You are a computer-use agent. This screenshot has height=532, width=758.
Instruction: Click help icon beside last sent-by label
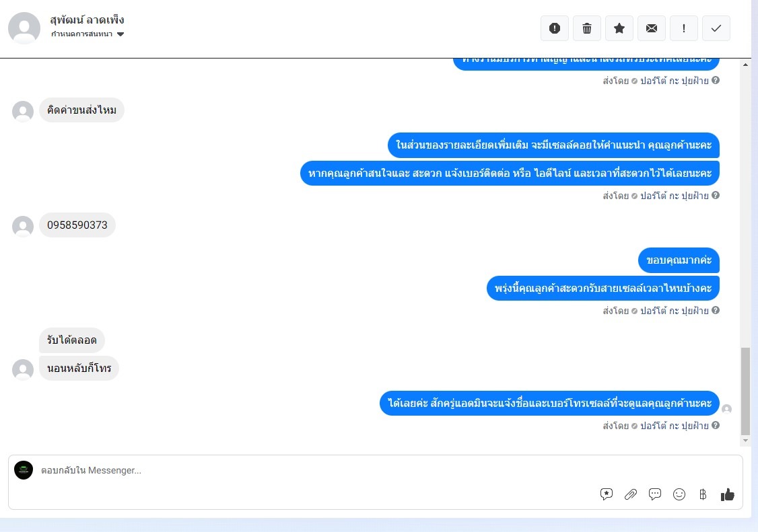(x=716, y=425)
